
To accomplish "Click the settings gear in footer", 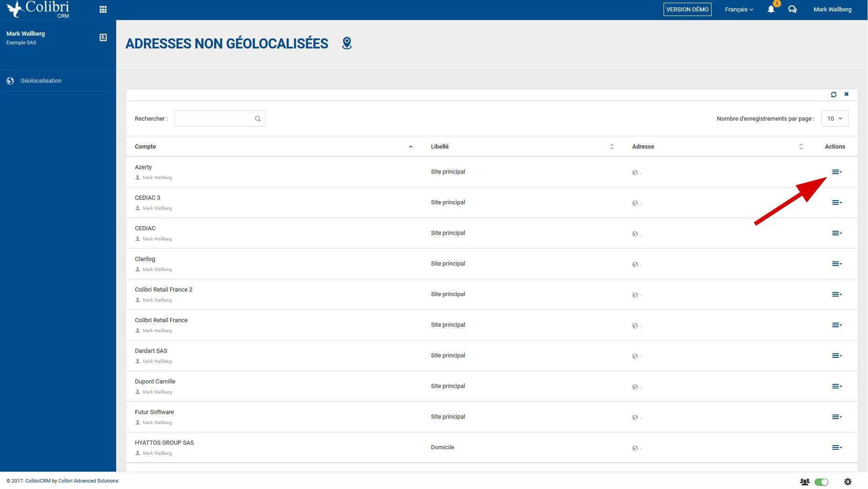I will tap(848, 482).
